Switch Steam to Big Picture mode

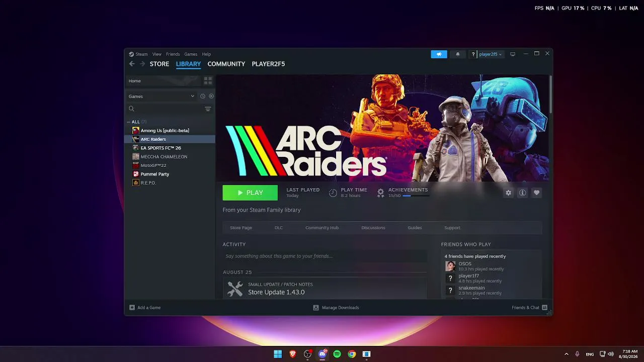513,54
